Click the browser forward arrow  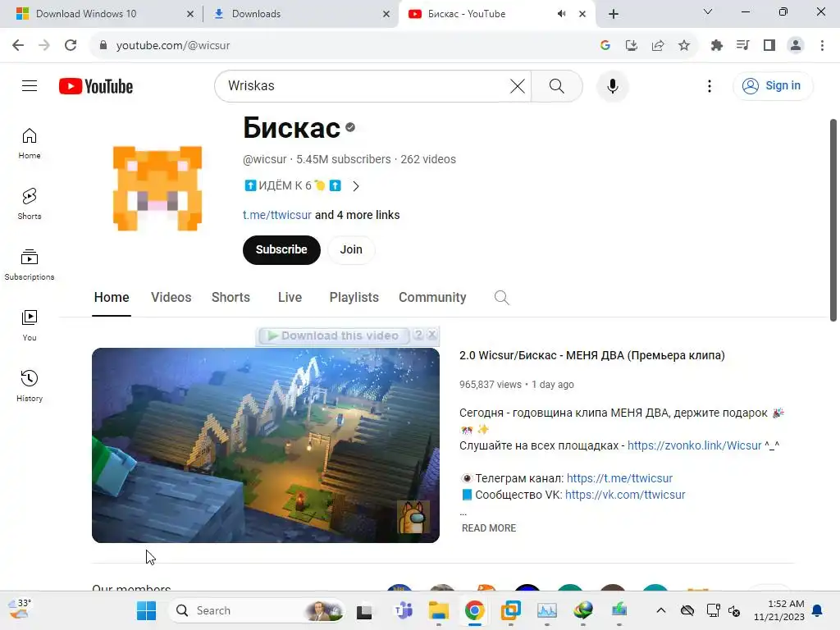tap(44, 45)
